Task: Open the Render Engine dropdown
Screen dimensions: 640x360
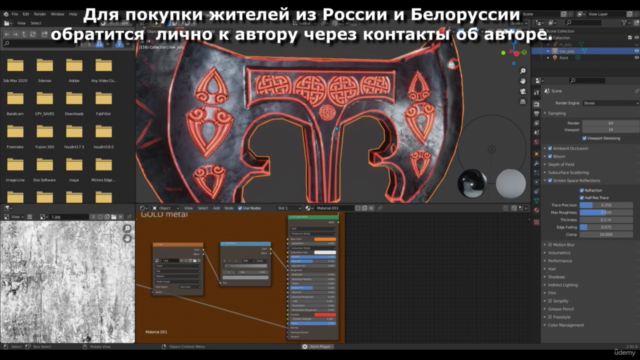Action: click(x=611, y=103)
